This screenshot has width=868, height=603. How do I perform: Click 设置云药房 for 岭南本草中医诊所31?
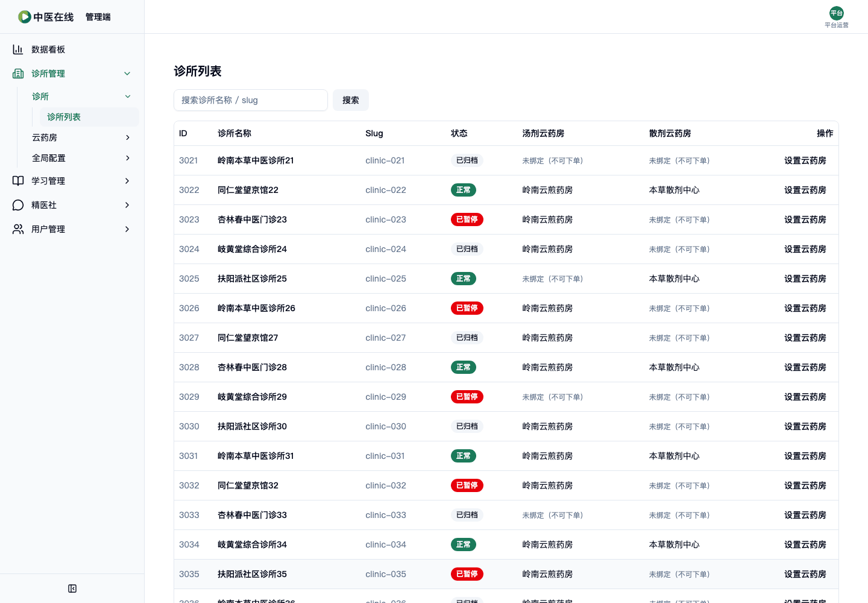coord(805,456)
